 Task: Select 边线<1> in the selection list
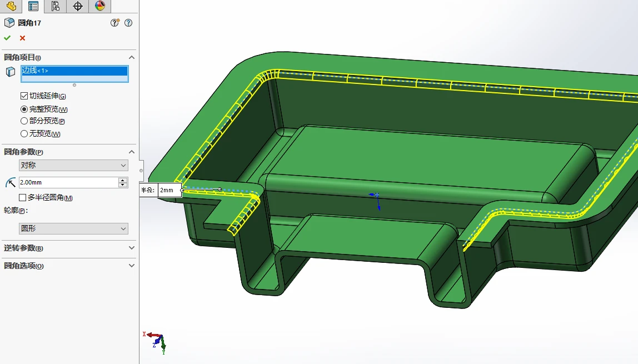click(74, 71)
